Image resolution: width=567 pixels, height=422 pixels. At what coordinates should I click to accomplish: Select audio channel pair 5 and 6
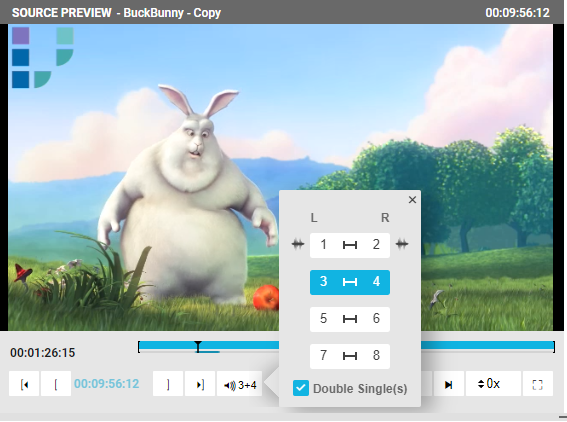[350, 319]
